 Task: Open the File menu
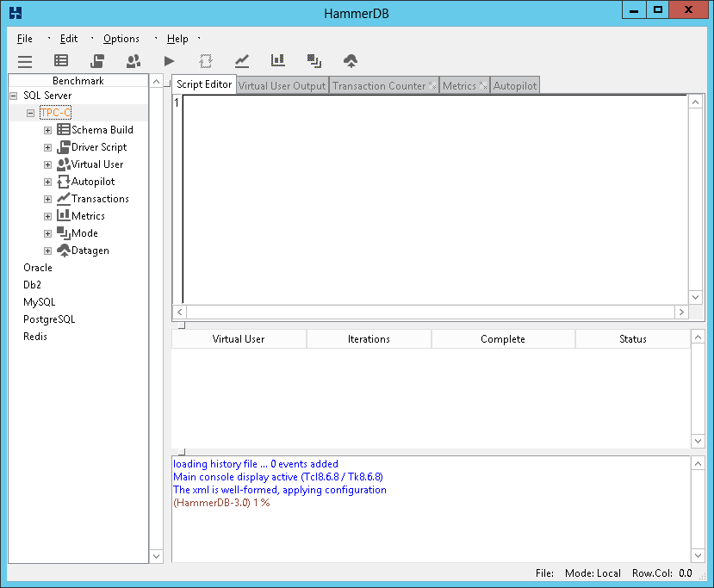pyautogui.click(x=25, y=39)
